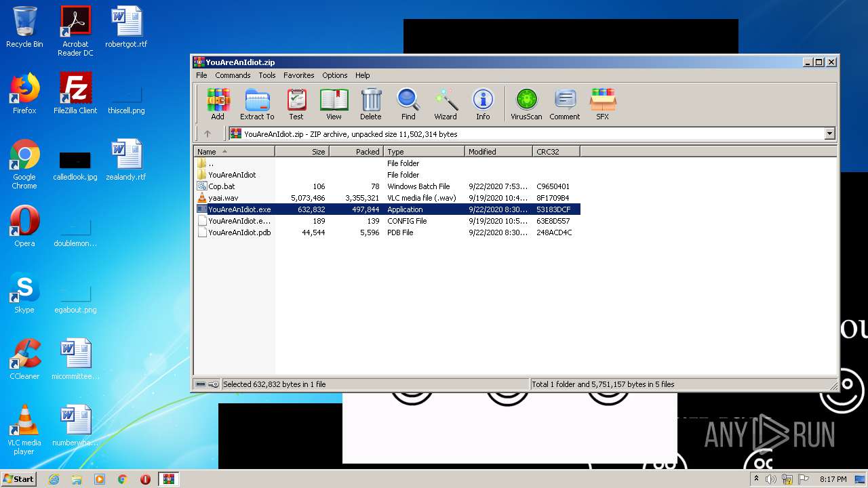Click the Wizard toolbar icon
Image resolution: width=868 pixels, height=488 pixels.
(x=446, y=104)
